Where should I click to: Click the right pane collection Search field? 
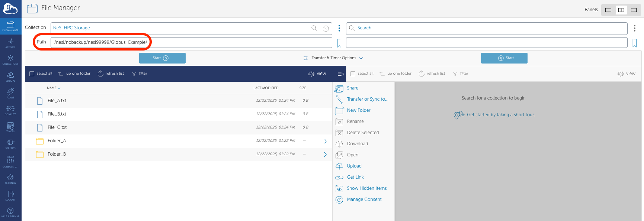pos(487,28)
